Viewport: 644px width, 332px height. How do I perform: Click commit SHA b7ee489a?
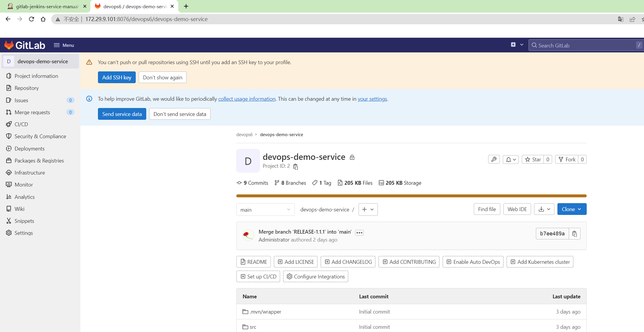click(x=552, y=233)
